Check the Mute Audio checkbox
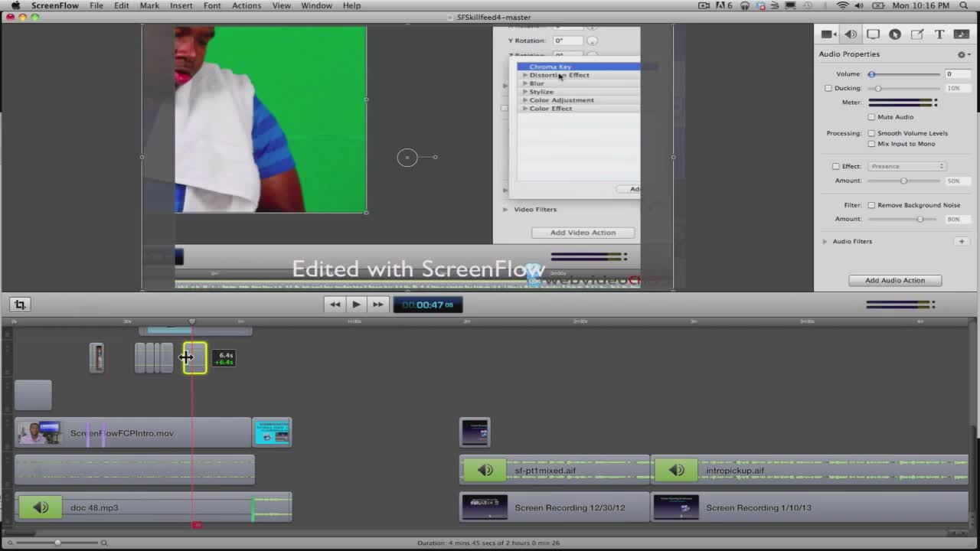Screen dimensions: 980x551 tap(871, 117)
